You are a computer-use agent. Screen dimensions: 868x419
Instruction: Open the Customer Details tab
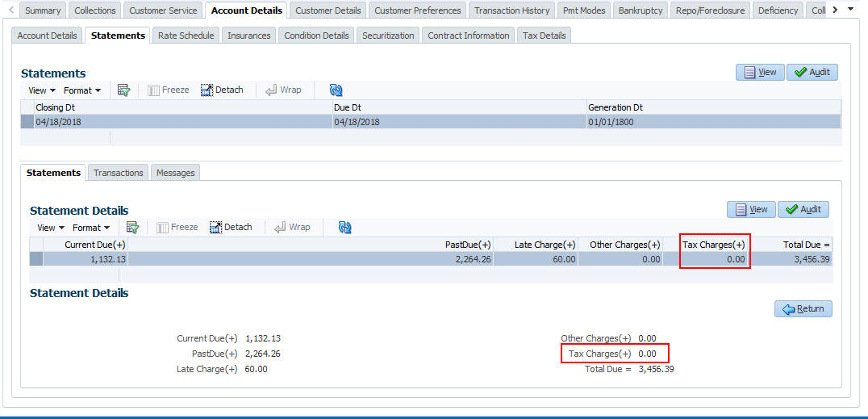328,10
